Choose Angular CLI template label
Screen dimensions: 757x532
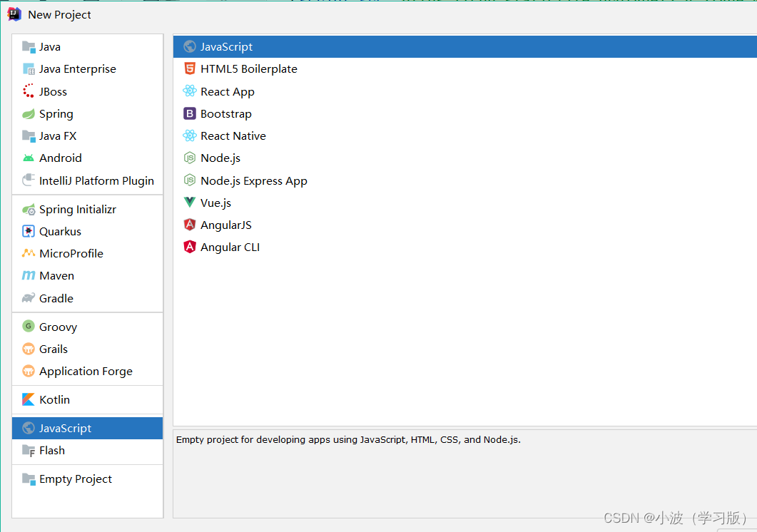point(230,247)
